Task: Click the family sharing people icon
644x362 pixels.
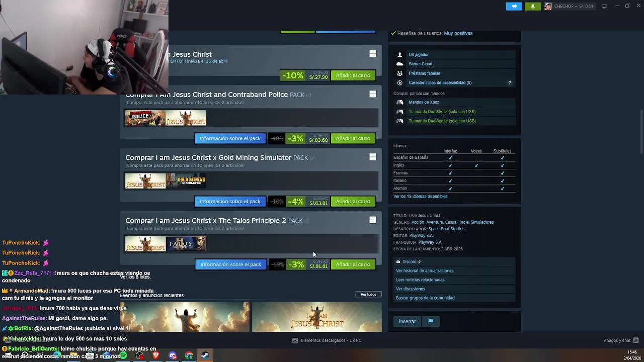Action: pyautogui.click(x=399, y=73)
